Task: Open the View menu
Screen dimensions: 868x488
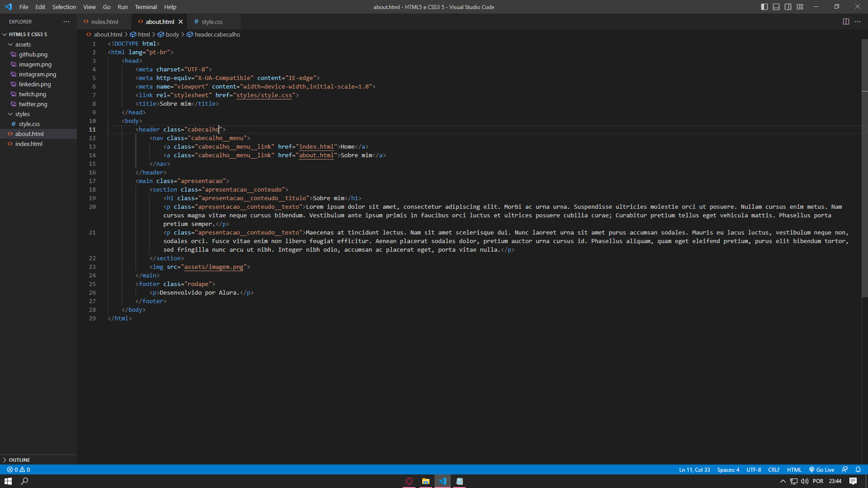Action: (90, 7)
